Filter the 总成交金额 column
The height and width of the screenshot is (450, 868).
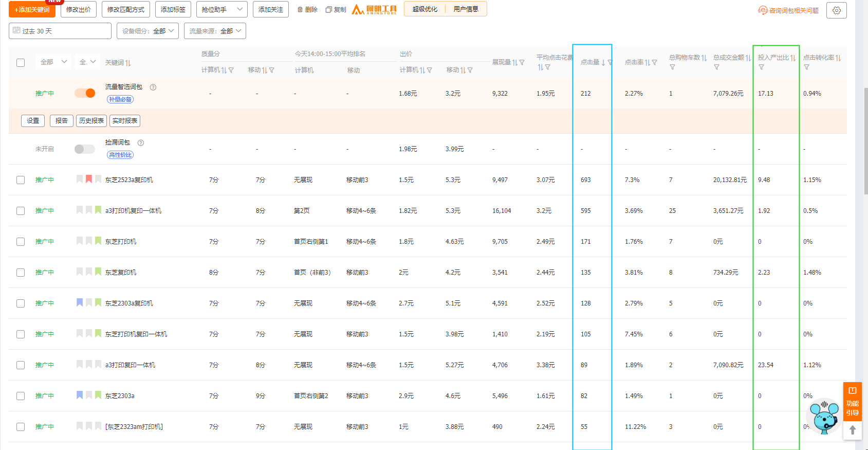[x=716, y=67]
